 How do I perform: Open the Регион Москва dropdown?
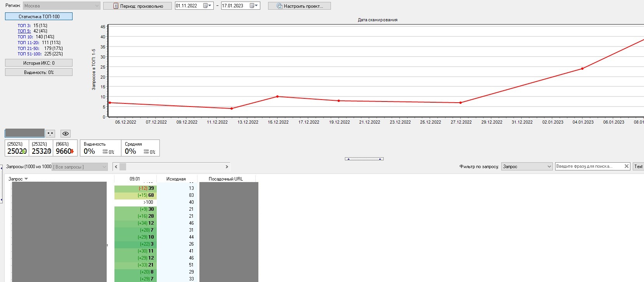[62, 6]
